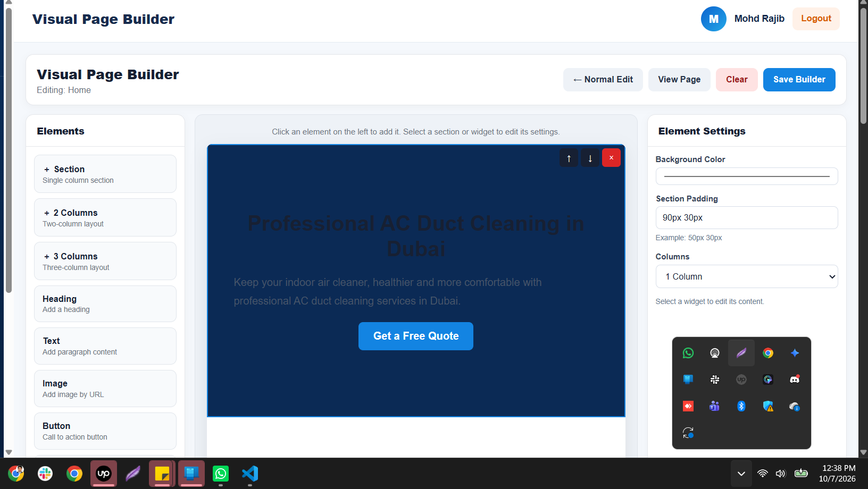Click the Windows Update sync icon in the tray popup
Screen dimensions: 868x489
(x=688, y=433)
